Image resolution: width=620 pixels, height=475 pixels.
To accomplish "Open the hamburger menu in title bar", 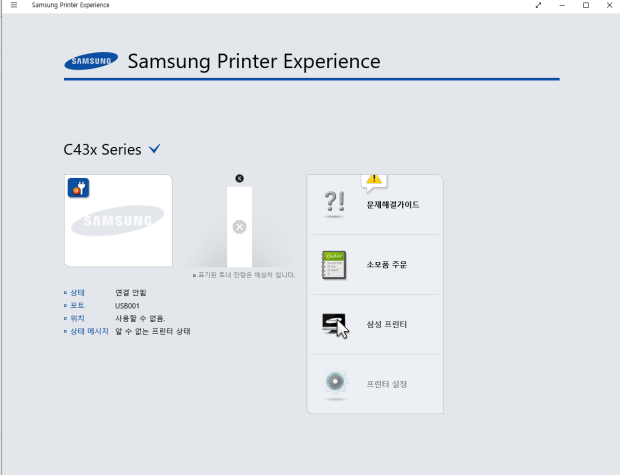I will [14, 5].
